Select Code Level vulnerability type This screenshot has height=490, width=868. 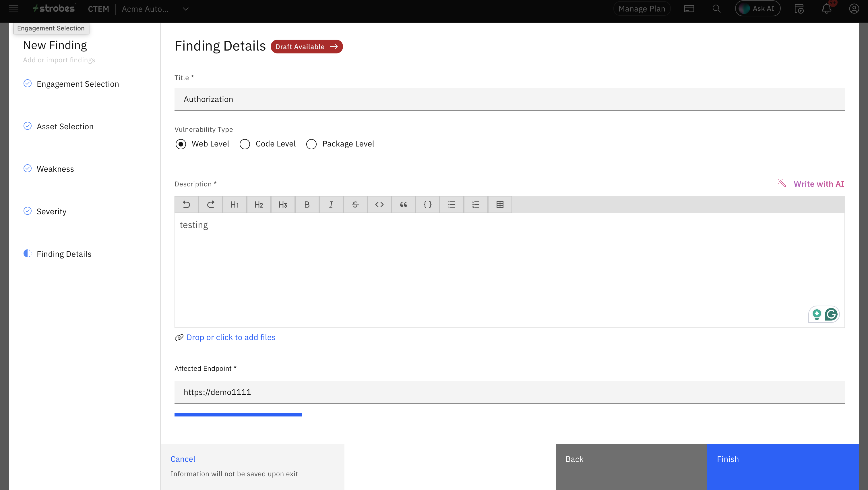coord(245,144)
